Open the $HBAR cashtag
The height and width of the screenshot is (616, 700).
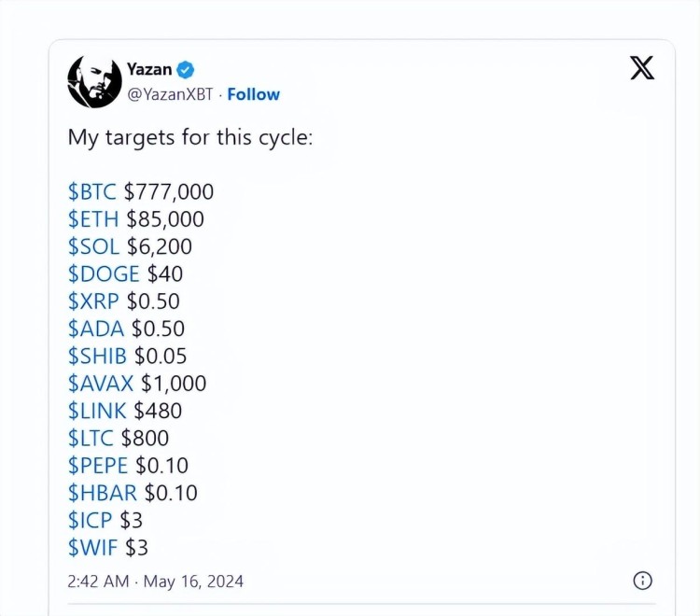[x=103, y=493]
